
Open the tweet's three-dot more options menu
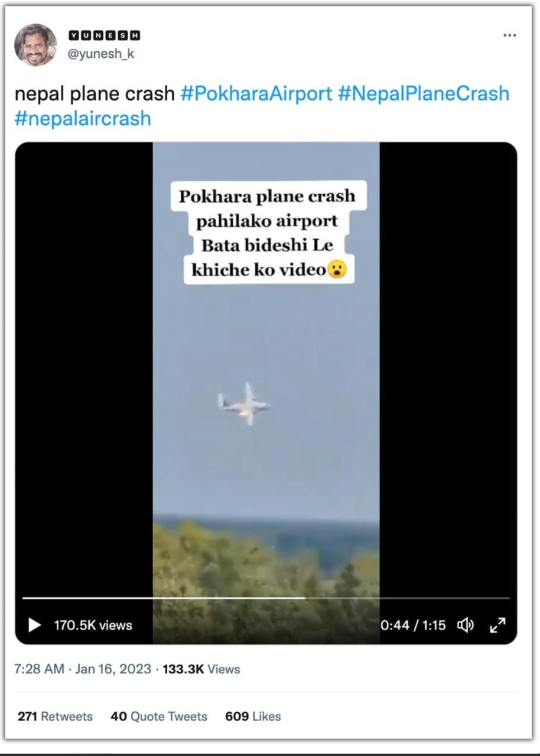509,35
